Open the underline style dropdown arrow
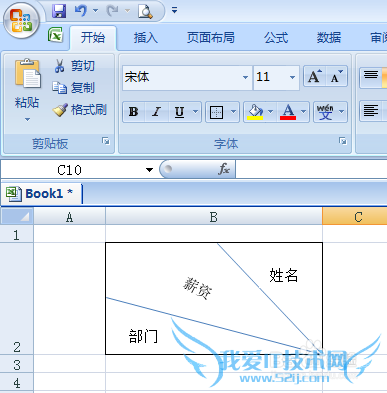Screen dimensions: 387x393 pyautogui.click(x=196, y=112)
